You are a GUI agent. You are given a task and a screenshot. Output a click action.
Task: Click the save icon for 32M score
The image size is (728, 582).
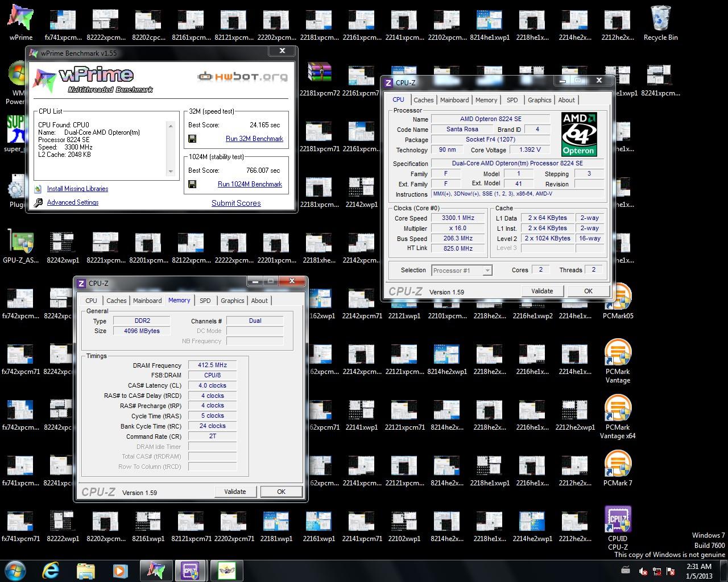coord(192,139)
